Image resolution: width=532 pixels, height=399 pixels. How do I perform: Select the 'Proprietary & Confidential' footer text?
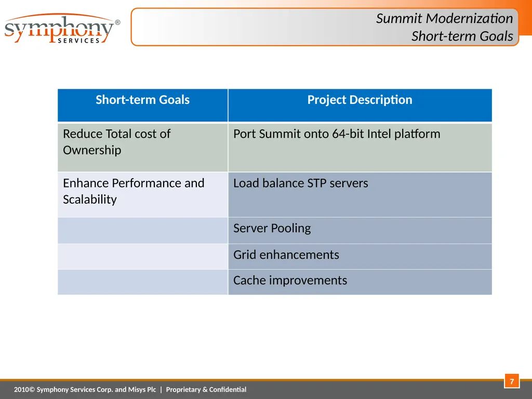[x=206, y=390]
